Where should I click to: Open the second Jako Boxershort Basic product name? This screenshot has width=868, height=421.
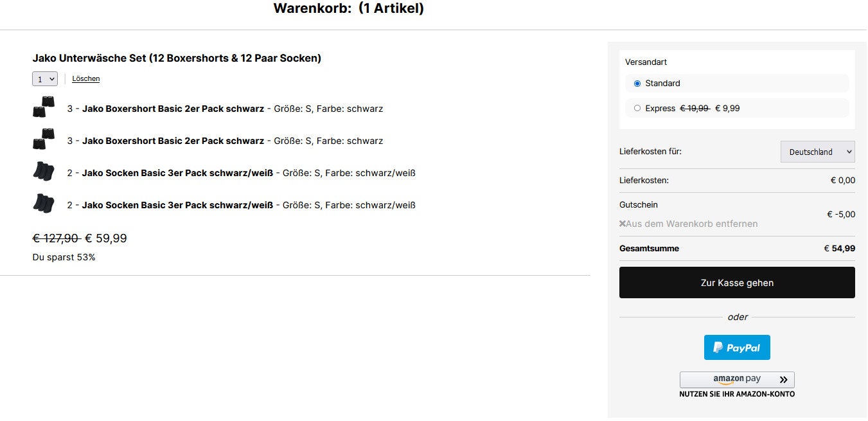pyautogui.click(x=173, y=141)
